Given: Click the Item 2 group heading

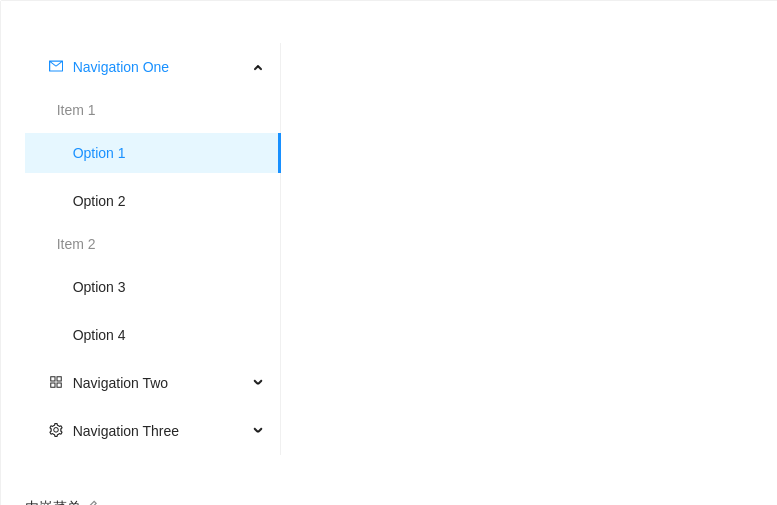Looking at the screenshot, I should pos(75,244).
